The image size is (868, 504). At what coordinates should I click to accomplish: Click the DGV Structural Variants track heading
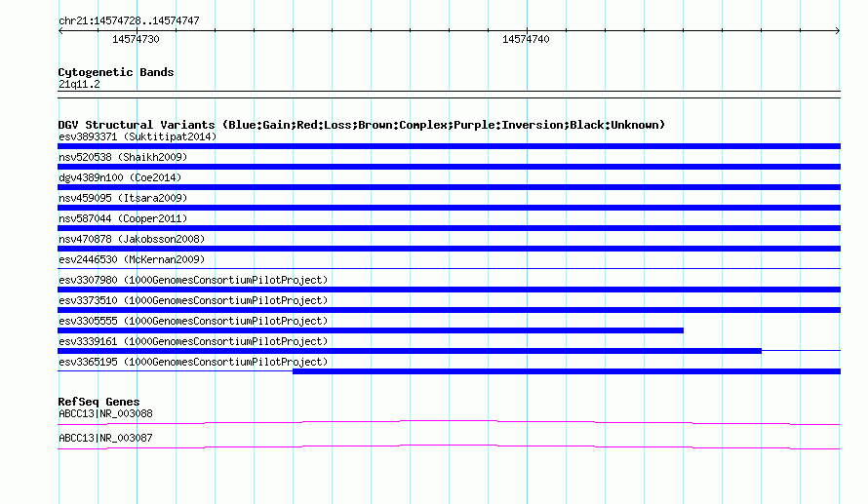click(x=362, y=125)
